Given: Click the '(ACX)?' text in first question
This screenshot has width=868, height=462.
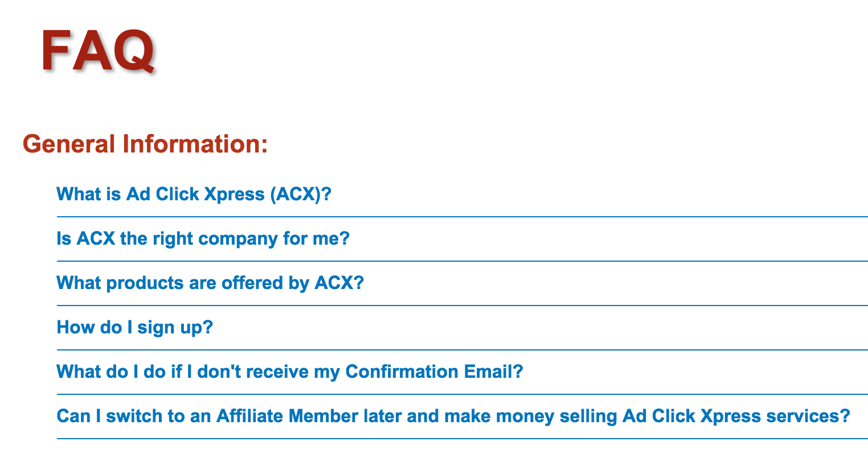Looking at the screenshot, I should (x=301, y=195).
